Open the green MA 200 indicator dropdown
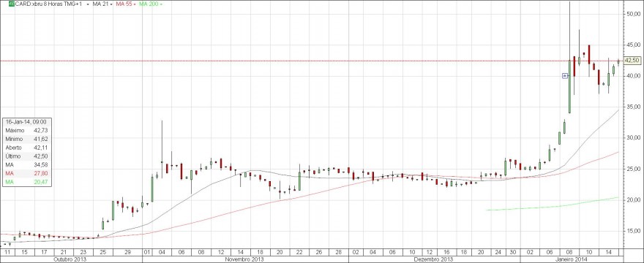The image size is (644, 263). (x=161, y=4)
